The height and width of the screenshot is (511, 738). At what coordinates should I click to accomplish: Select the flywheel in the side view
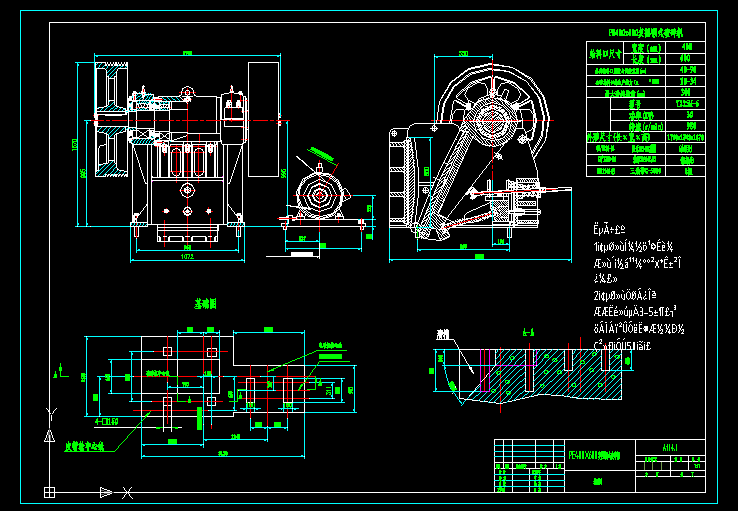point(492,121)
